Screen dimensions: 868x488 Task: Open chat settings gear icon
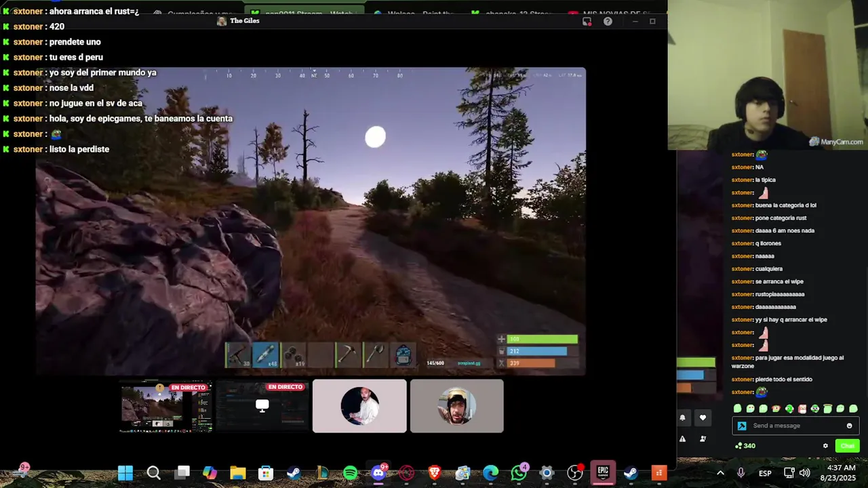[x=825, y=446]
